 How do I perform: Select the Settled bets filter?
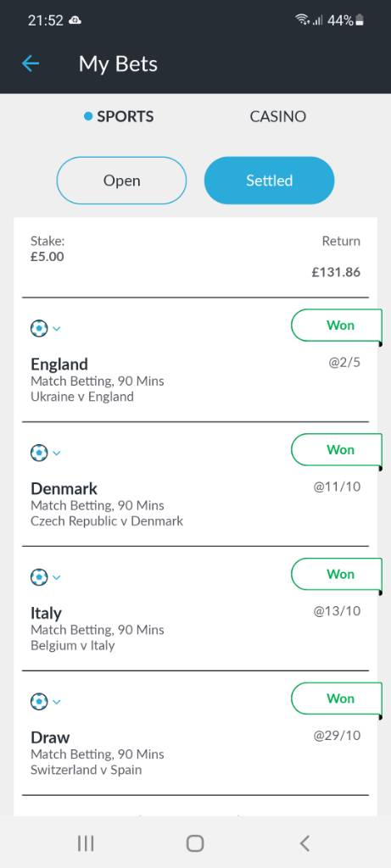pyautogui.click(x=269, y=181)
